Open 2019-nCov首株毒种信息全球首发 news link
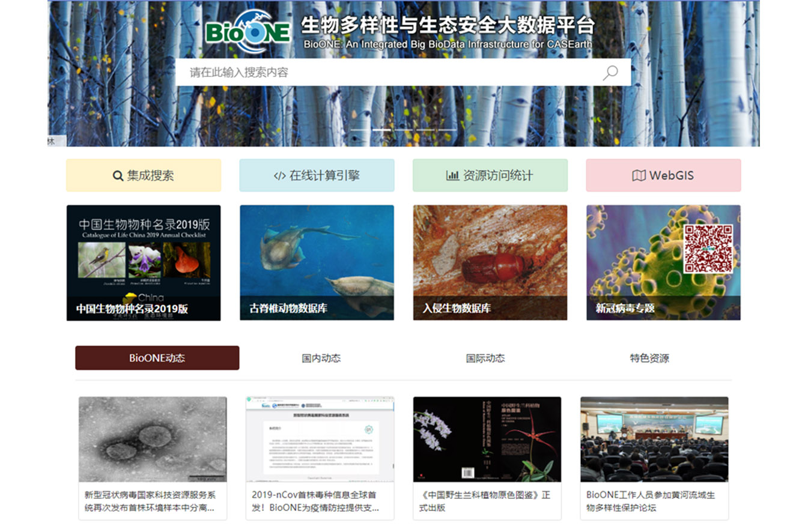This screenshot has height=532, width=805. click(x=315, y=501)
